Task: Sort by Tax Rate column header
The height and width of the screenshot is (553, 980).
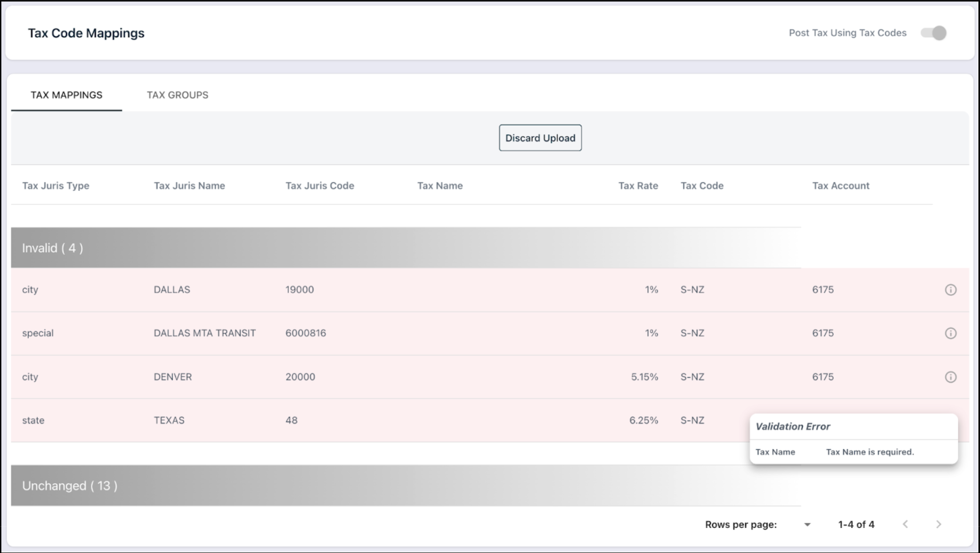Action: click(x=638, y=186)
